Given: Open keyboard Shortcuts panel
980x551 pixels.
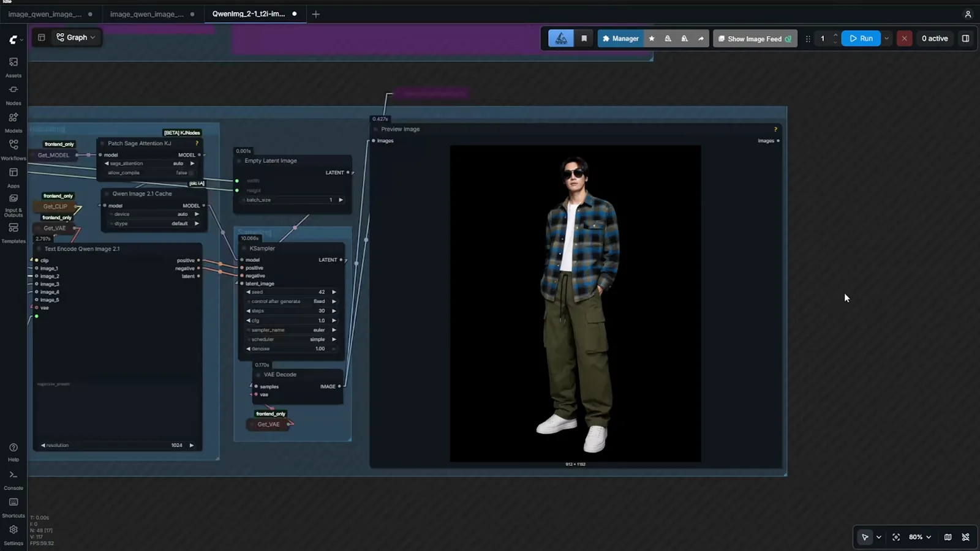Looking at the screenshot, I should pos(13,508).
